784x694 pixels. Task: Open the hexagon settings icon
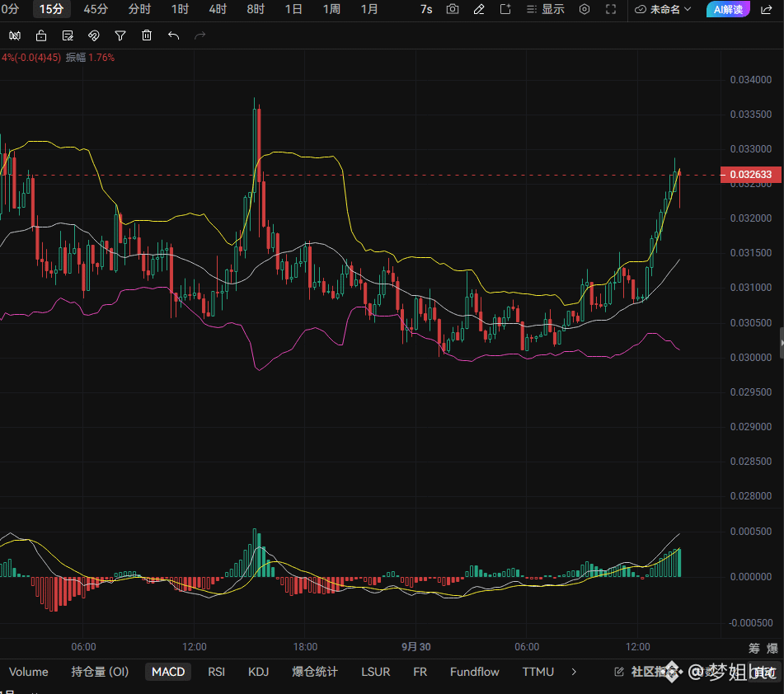point(584,9)
